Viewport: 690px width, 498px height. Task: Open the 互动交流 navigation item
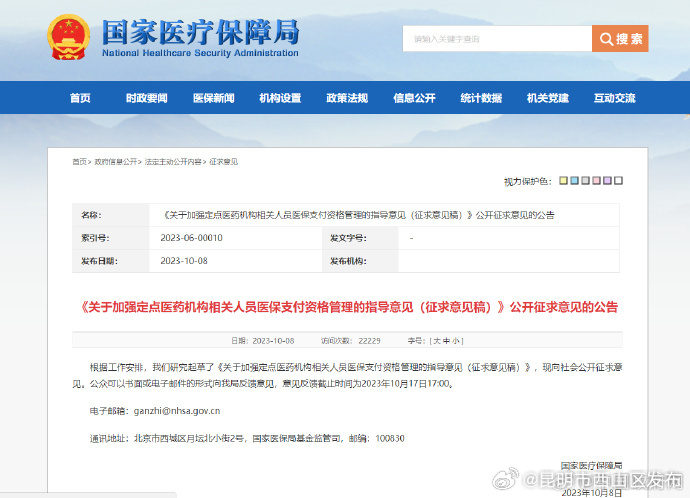click(615, 98)
